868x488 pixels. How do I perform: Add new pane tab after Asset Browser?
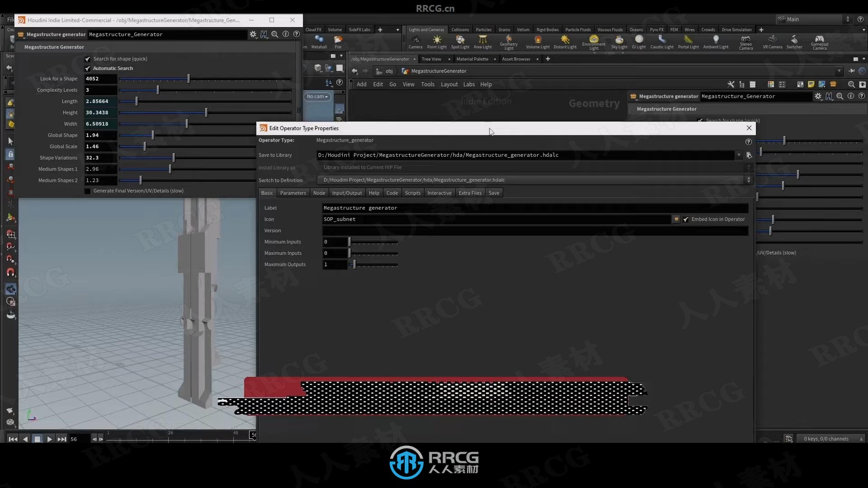pyautogui.click(x=548, y=59)
